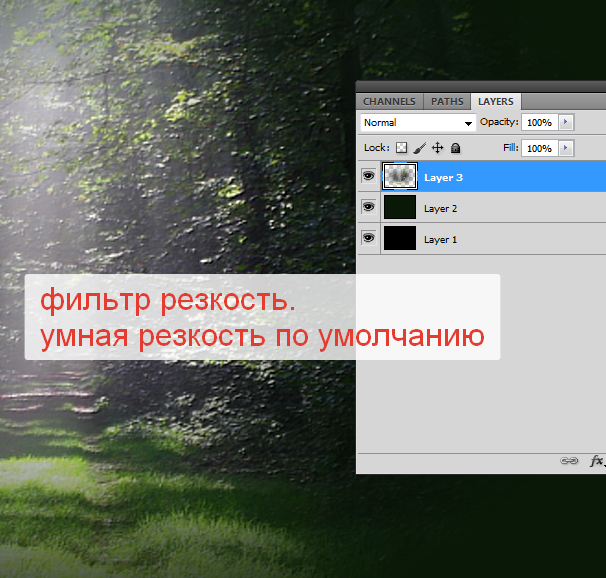606x578 pixels.
Task: Toggle lock position icon
Action: pos(437,148)
